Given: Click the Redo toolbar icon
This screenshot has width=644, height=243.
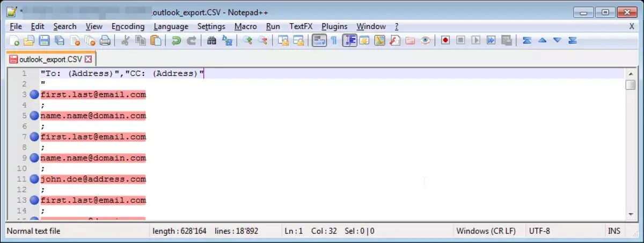Looking at the screenshot, I should tap(191, 40).
